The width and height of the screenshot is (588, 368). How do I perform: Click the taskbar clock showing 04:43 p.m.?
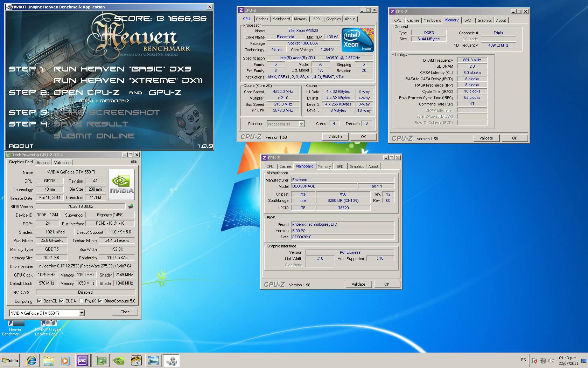point(568,360)
